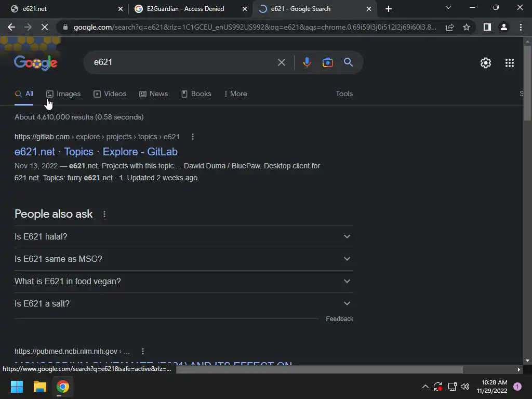Image resolution: width=532 pixels, height=399 pixels.
Task: Start voice search with microphone
Action: [307, 62]
